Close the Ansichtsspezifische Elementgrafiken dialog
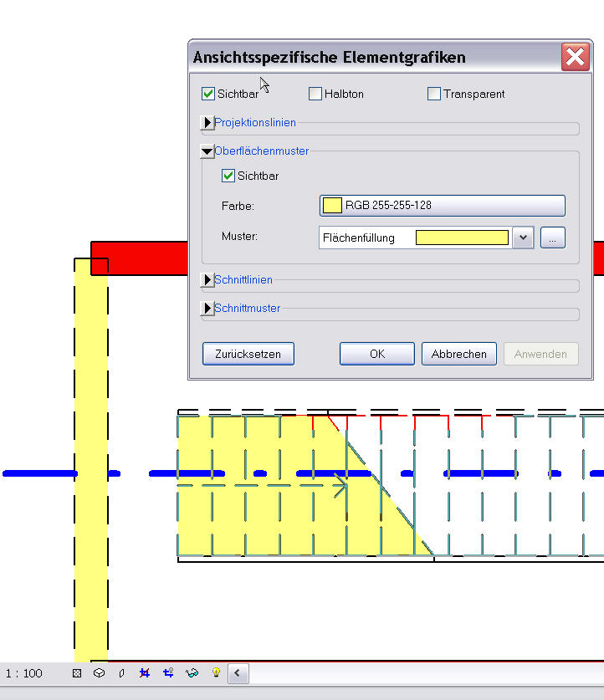The height and width of the screenshot is (700, 604). 575,57
